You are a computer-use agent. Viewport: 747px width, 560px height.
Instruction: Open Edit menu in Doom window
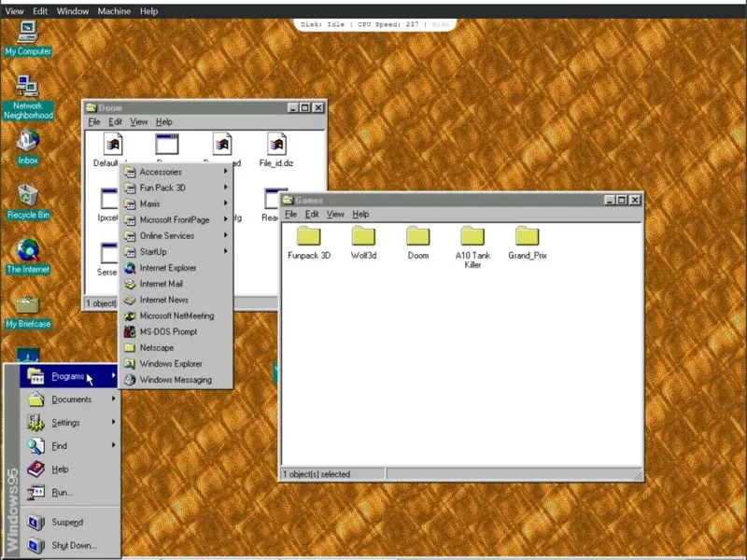click(x=115, y=122)
